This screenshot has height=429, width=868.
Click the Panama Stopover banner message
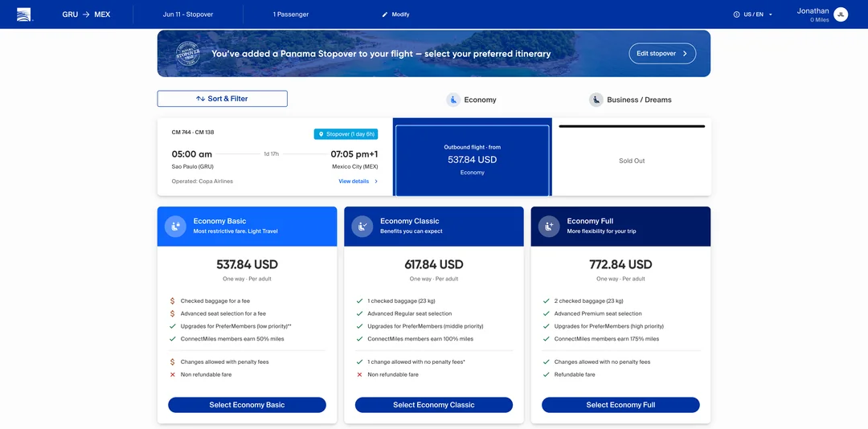point(381,54)
